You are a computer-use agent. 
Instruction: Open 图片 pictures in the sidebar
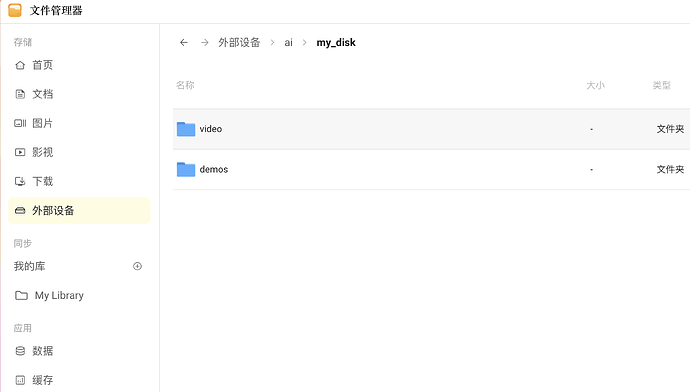click(79, 123)
